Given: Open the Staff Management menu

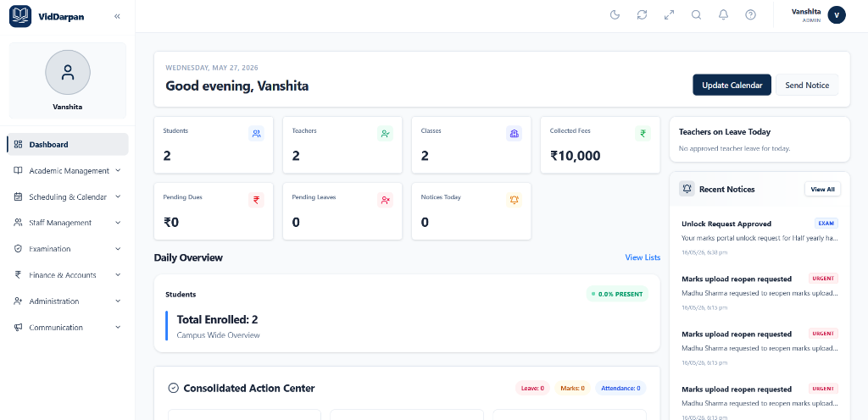Looking at the screenshot, I should tap(68, 223).
